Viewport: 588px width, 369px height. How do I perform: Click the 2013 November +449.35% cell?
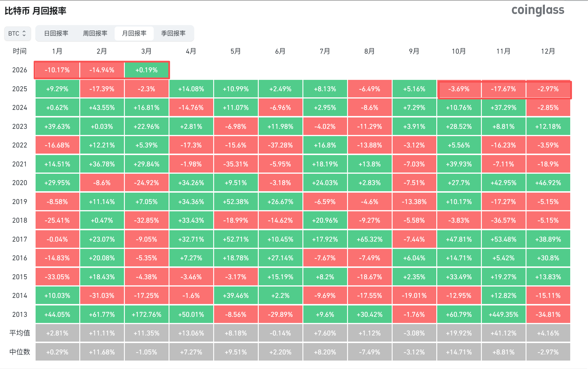(503, 314)
